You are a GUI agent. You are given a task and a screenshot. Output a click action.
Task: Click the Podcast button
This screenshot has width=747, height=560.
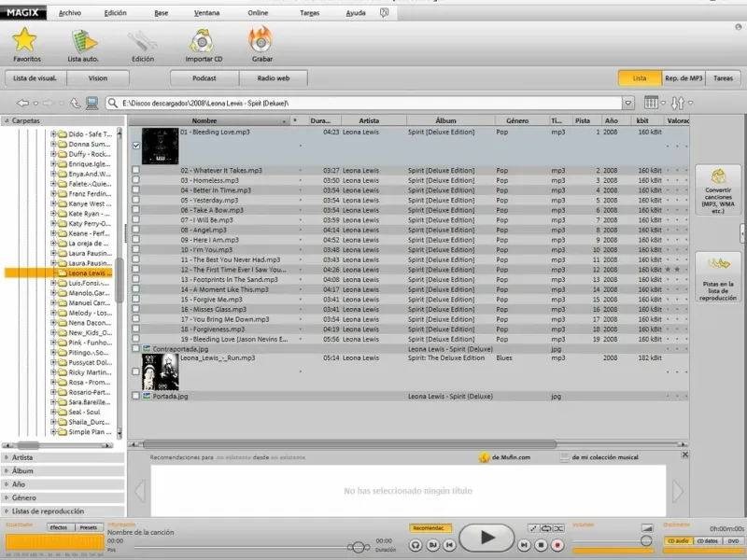click(204, 78)
